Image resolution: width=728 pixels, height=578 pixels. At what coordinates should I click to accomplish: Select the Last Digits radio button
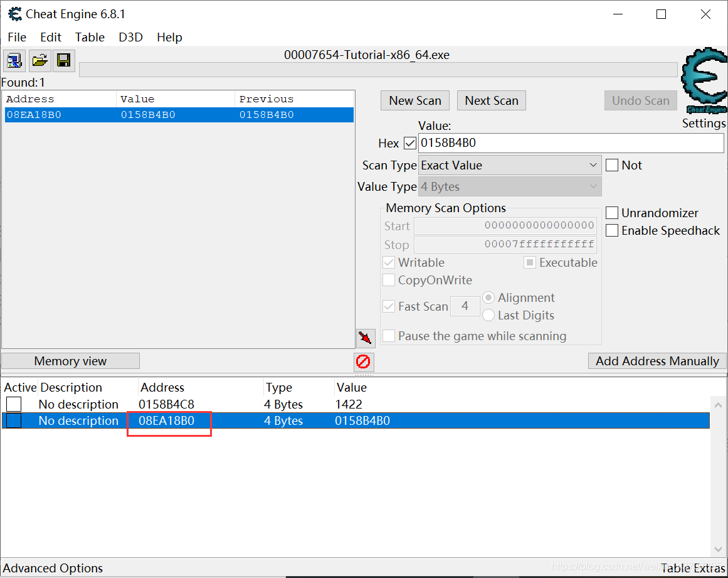click(488, 315)
